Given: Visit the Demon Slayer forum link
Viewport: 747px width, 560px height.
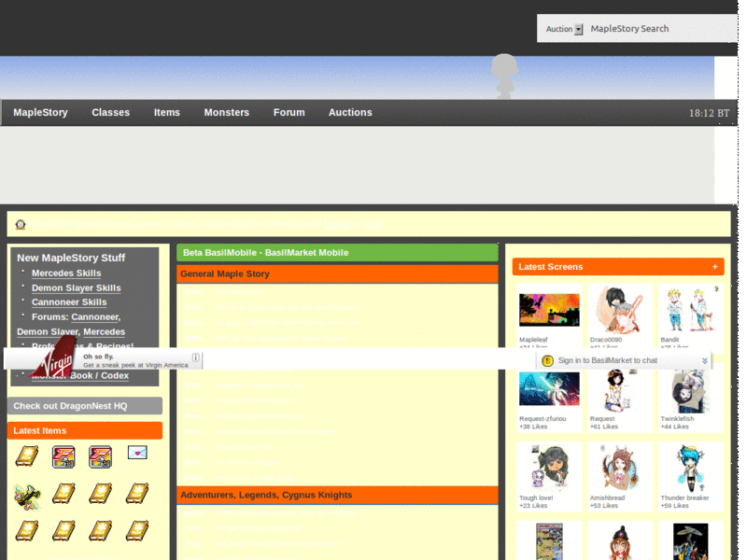Looking at the screenshot, I should click(x=48, y=332).
